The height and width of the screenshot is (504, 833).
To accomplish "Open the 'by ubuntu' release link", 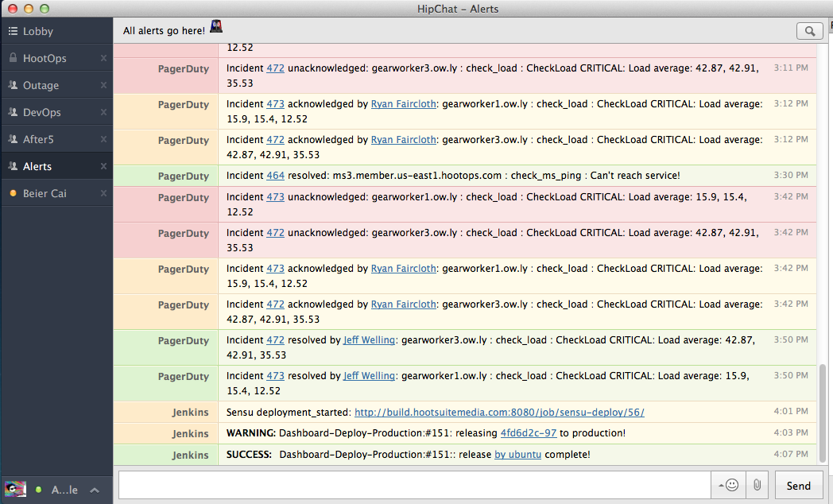I will click(518, 455).
